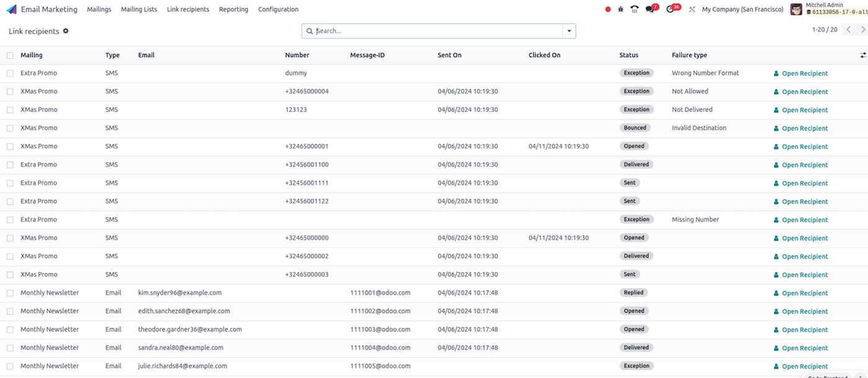Select the row checkbox for +32465000004
Viewport: 868px width, 378px height.
click(x=10, y=91)
